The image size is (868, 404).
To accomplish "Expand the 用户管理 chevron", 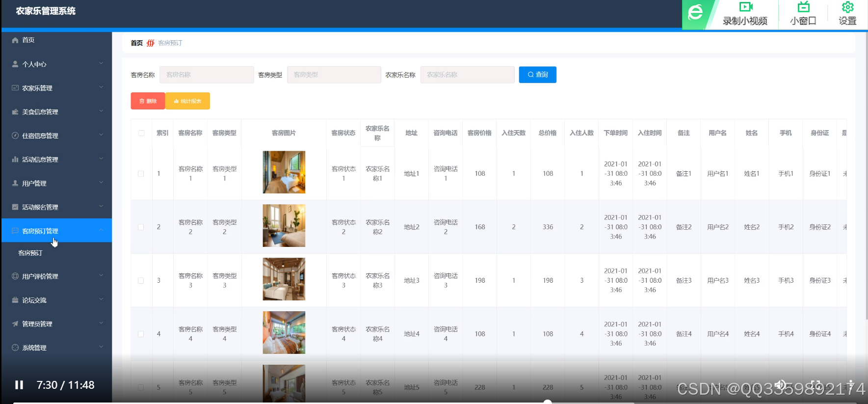I will [101, 183].
